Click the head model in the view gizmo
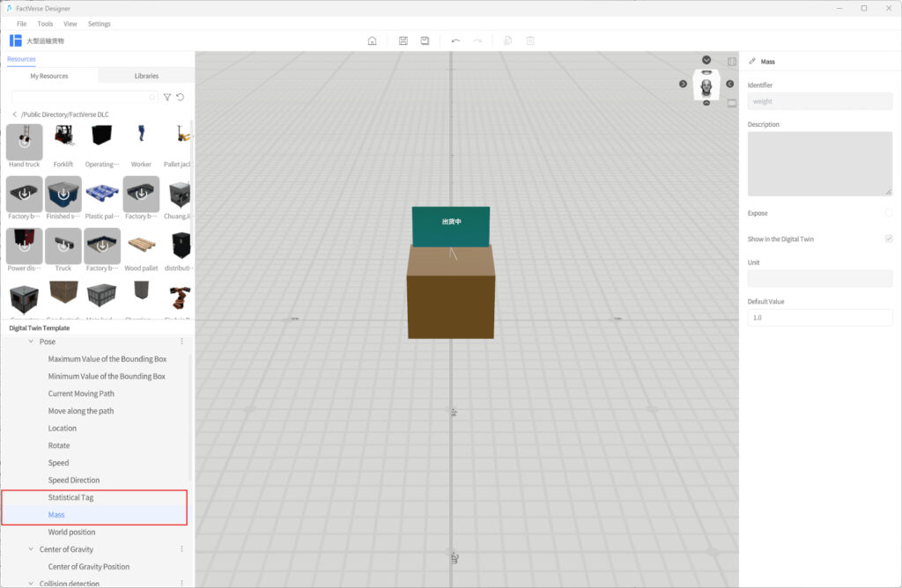 tap(706, 85)
